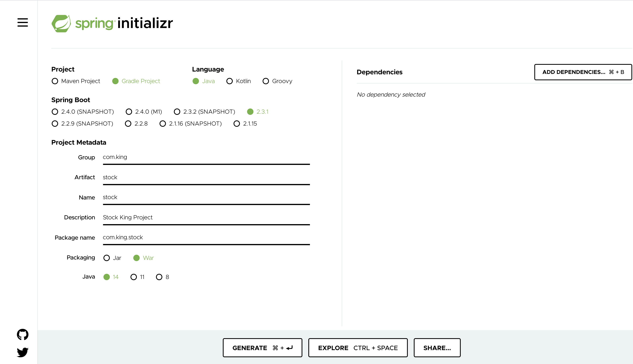
Task: Click the Share button
Action: click(x=437, y=348)
